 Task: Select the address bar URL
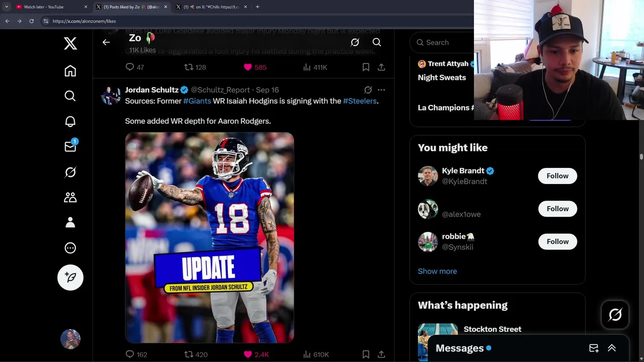pos(84,21)
